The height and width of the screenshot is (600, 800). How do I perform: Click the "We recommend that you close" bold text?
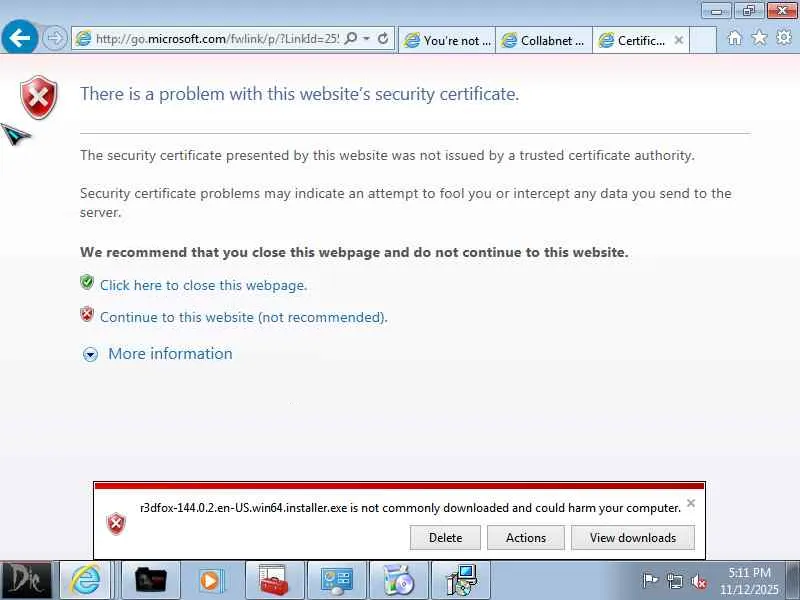pyautogui.click(x=354, y=252)
